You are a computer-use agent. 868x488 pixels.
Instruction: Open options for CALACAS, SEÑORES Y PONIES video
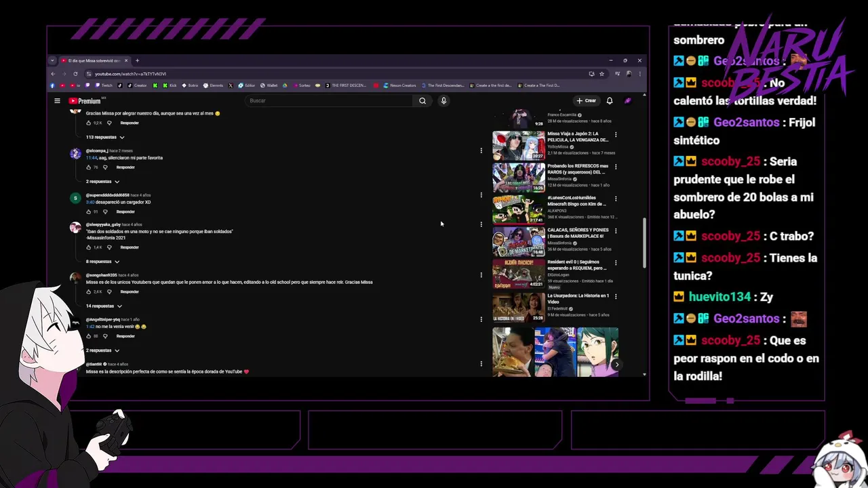click(616, 230)
